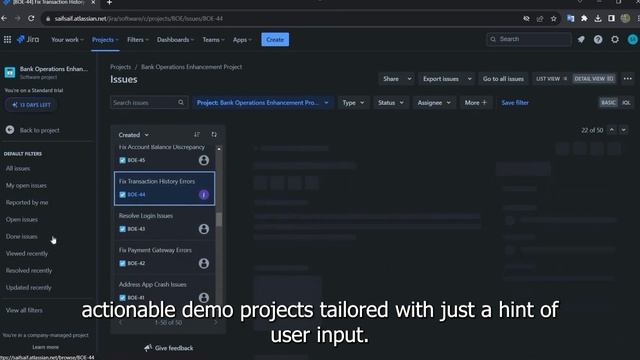640x360 pixels.
Task: Select My open issues filter
Action: 26,185
